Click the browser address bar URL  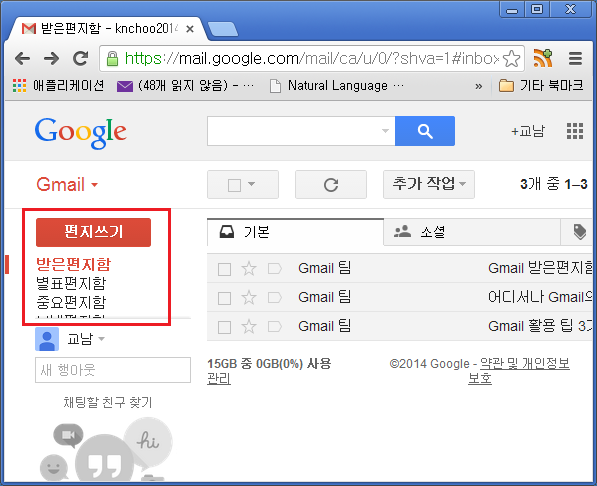[311, 59]
